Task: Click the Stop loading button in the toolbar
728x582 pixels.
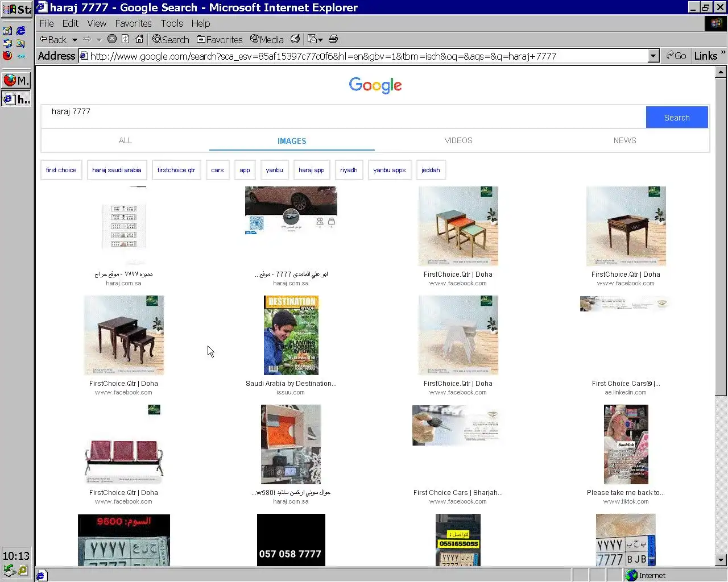Action: 112,39
